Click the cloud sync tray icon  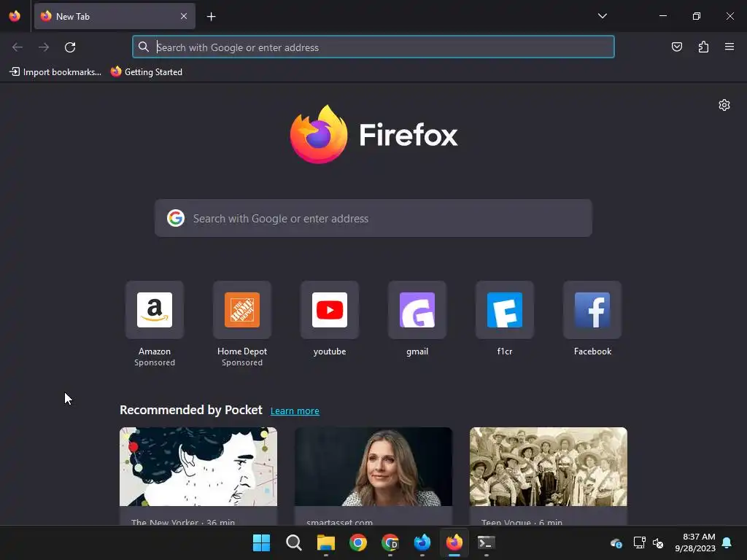coord(616,542)
